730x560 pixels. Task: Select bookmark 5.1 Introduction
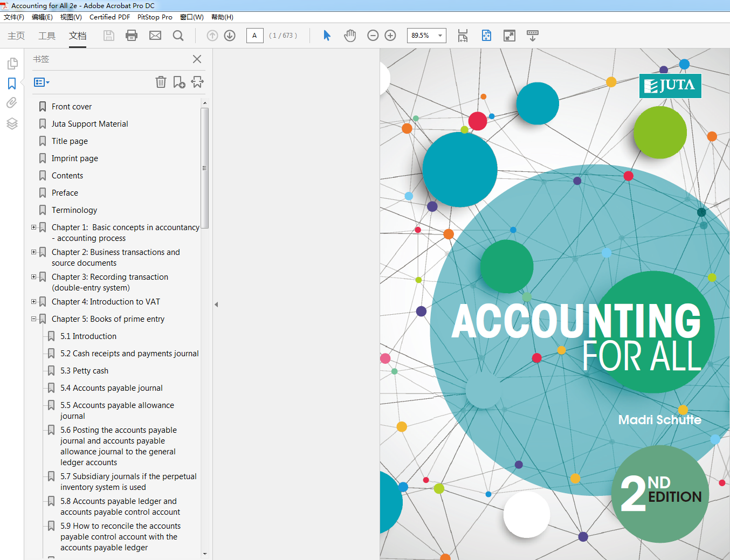(88, 336)
